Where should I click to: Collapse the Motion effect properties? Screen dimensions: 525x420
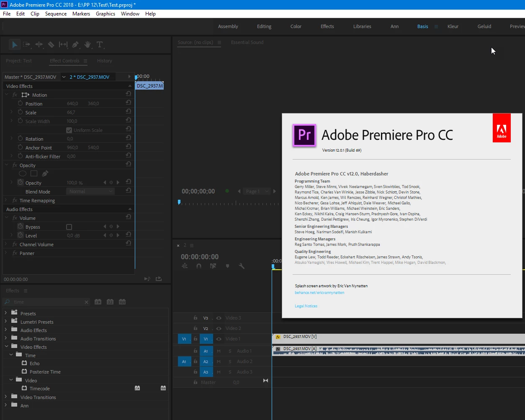coord(7,95)
